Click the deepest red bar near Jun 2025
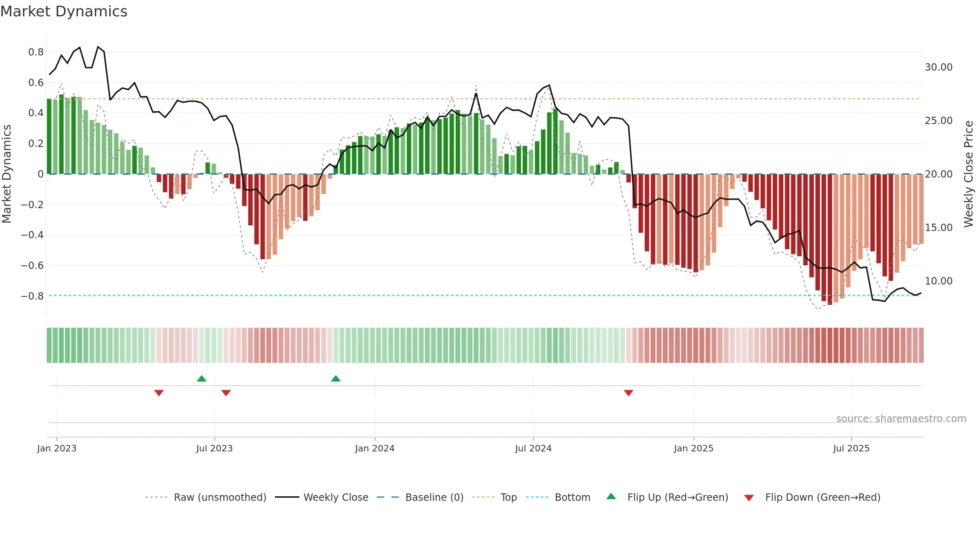Screen dimensions: 980x551 click(x=830, y=240)
